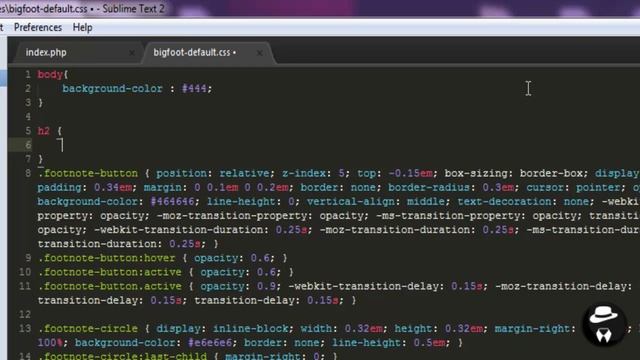Click the h2 selector on line 5
The width and height of the screenshot is (640, 360).
tap(44, 131)
